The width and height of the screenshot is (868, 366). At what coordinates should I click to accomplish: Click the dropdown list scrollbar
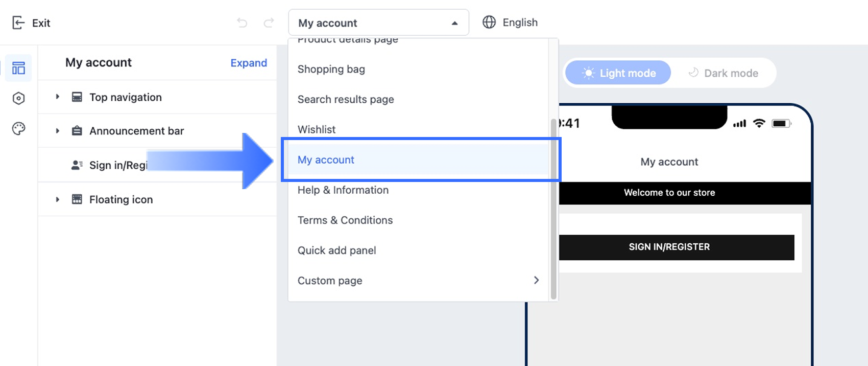click(553, 204)
